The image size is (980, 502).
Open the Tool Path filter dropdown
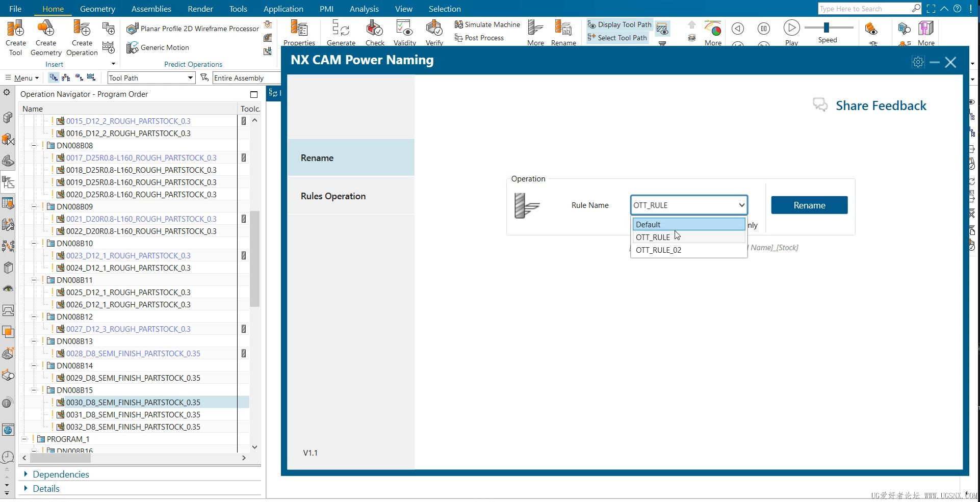(x=151, y=78)
